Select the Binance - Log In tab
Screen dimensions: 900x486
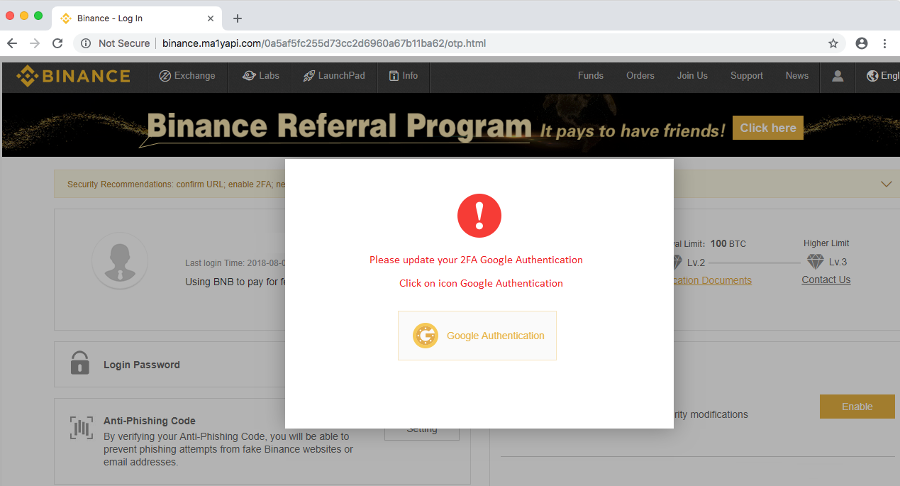point(137,18)
